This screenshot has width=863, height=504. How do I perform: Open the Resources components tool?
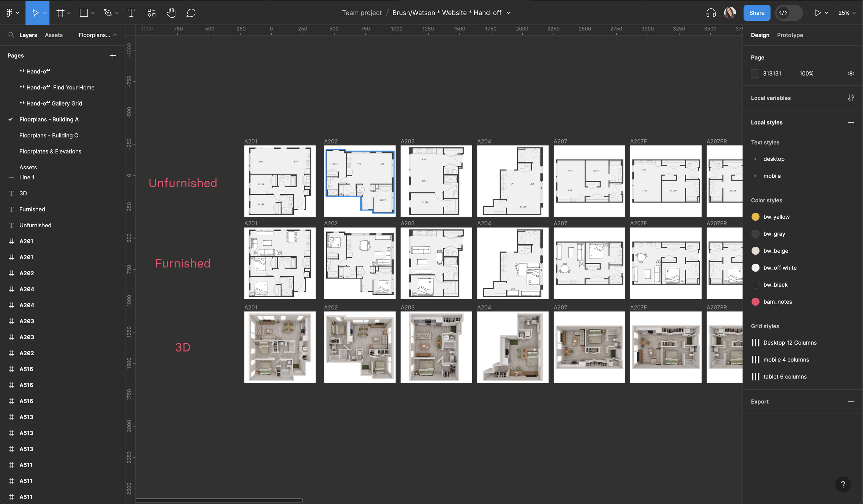tap(151, 13)
